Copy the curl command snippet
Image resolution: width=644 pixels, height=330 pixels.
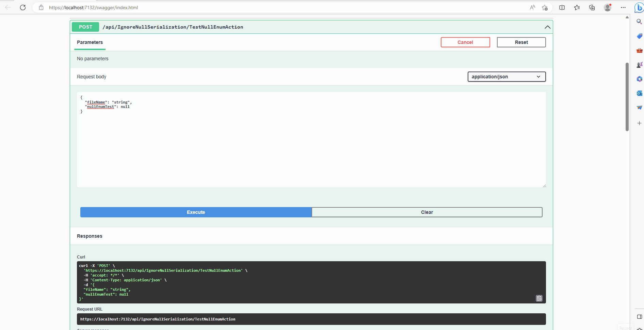[x=539, y=298]
